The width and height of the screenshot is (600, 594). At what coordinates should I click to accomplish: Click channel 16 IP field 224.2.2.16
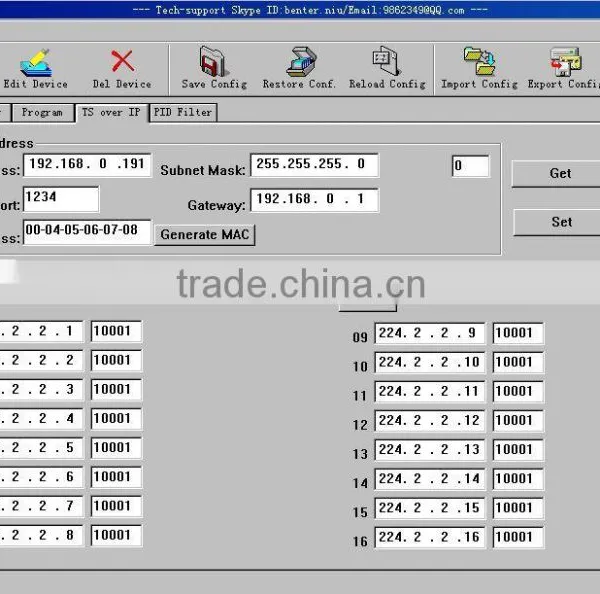pos(429,537)
